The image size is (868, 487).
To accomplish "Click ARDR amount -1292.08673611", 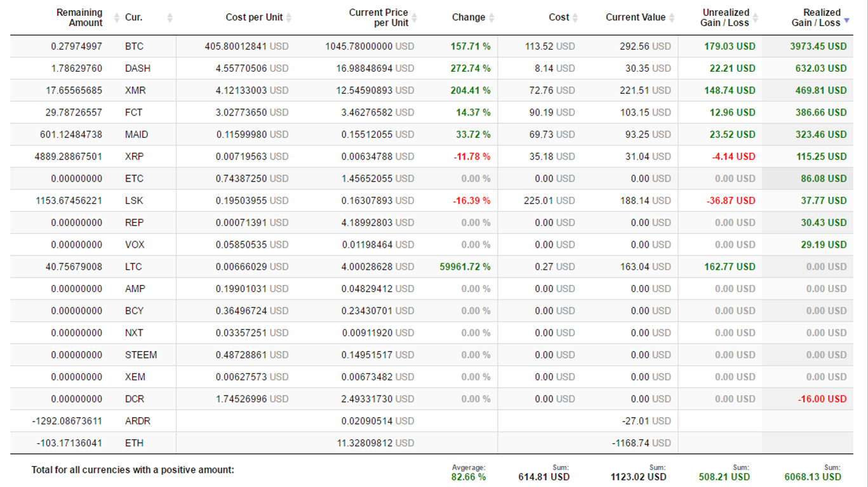I will pos(67,420).
